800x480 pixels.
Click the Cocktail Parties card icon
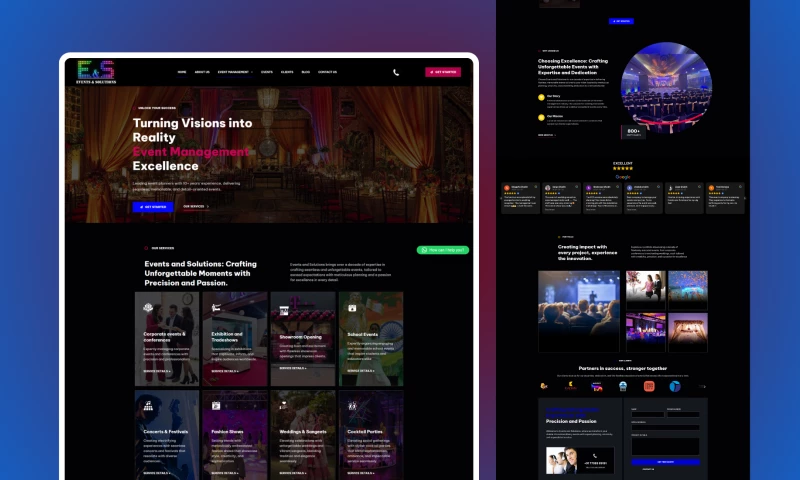tap(352, 406)
